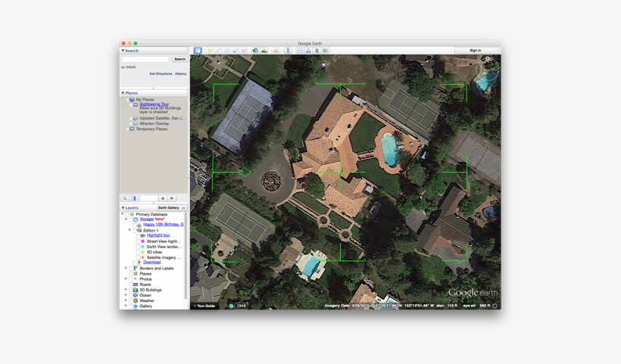Move Places item down with arrow button
621x364 pixels.
(171, 198)
